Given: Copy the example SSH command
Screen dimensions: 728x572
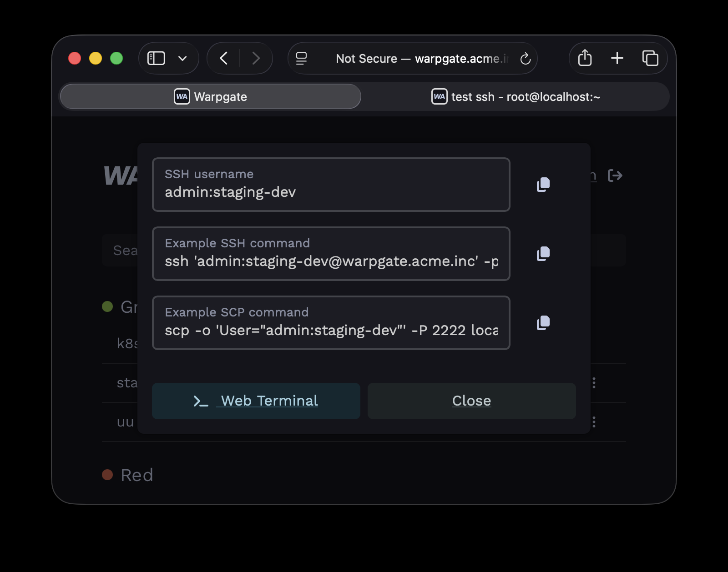Looking at the screenshot, I should [543, 254].
